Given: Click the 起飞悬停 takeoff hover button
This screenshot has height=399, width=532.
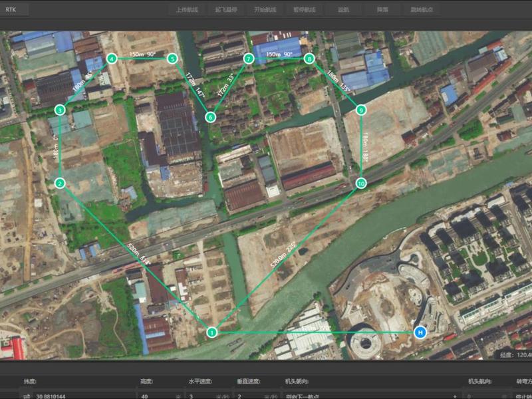Looking at the screenshot, I should pos(226,9).
